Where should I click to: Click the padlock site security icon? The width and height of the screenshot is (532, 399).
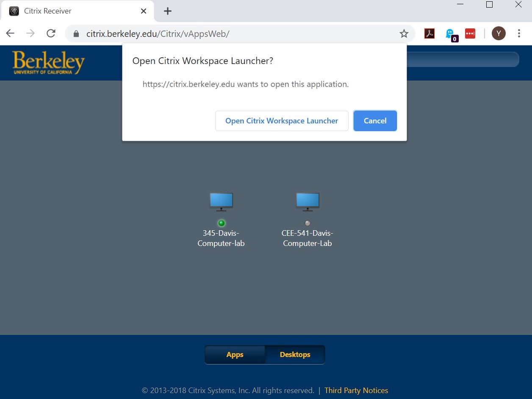coord(76,34)
